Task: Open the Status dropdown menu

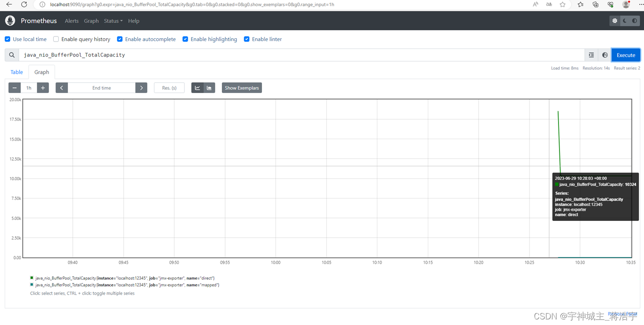Action: 113,21
